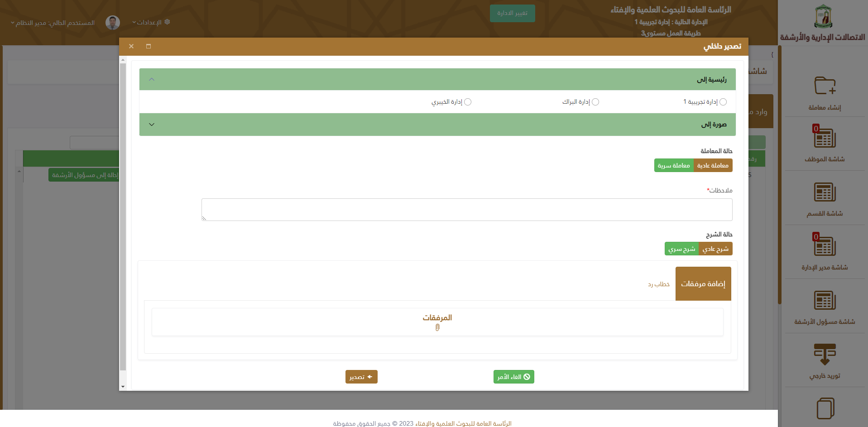Image resolution: width=868 pixels, height=427 pixels.
Task: Expand the صورة إلى section chevron
Action: click(x=152, y=125)
